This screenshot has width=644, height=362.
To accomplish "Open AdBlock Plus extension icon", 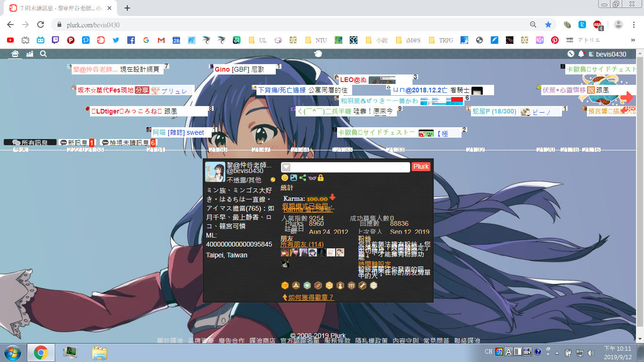I will point(598,25).
